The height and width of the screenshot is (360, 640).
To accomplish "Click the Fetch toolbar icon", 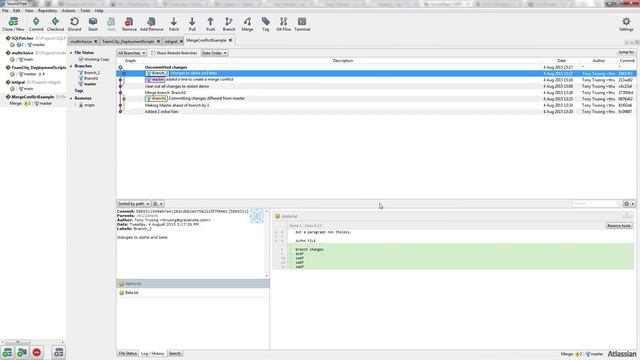I will pos(174,24).
